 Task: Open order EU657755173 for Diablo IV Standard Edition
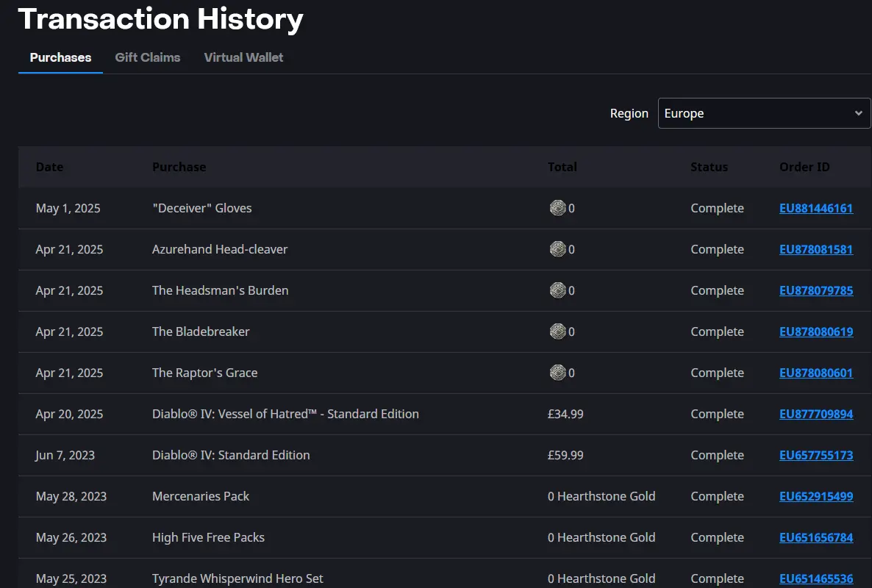pos(816,455)
